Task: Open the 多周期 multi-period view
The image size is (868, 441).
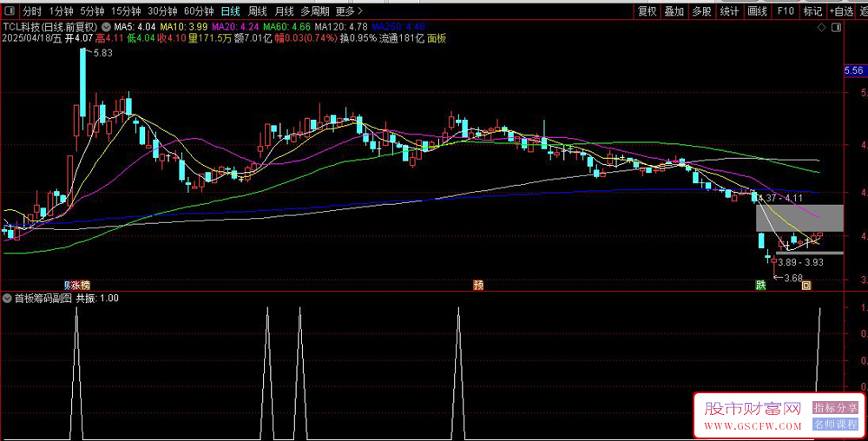Action: (315, 11)
